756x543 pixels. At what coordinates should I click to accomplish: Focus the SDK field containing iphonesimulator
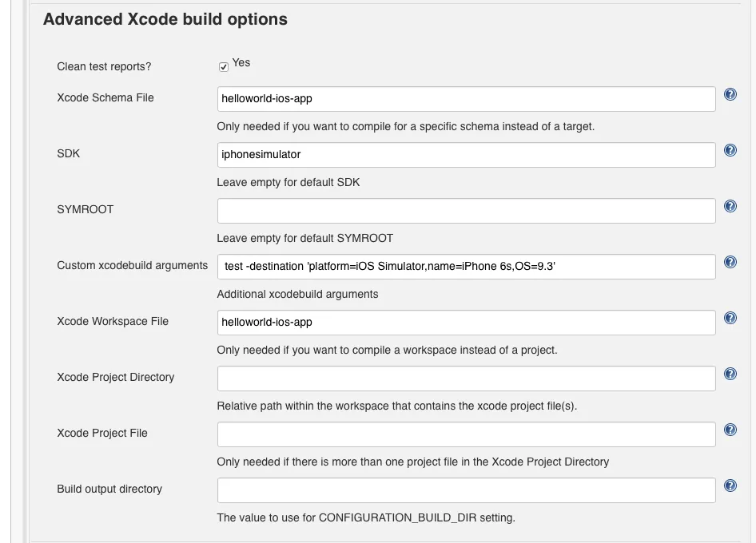pos(466,155)
